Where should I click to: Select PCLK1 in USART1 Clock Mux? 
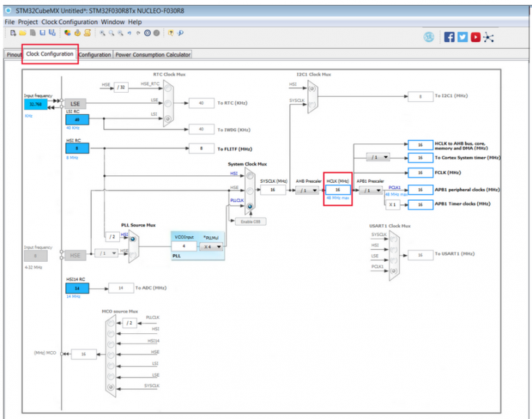(x=394, y=271)
